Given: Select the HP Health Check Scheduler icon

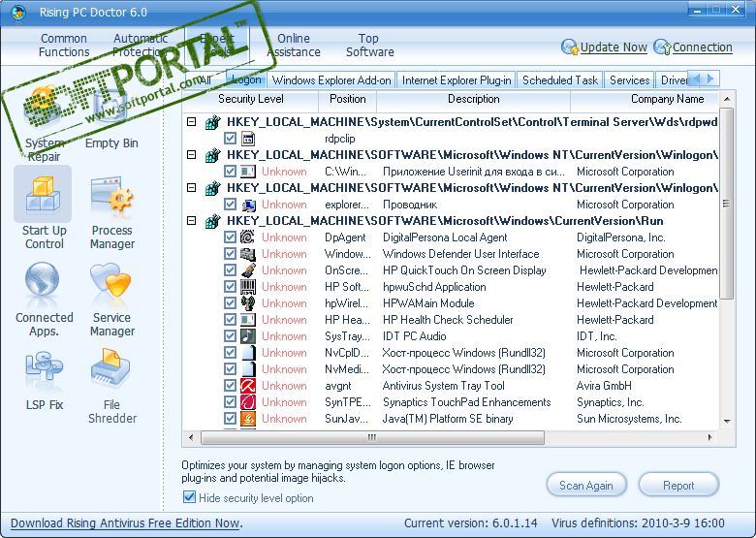Looking at the screenshot, I should click(247, 319).
